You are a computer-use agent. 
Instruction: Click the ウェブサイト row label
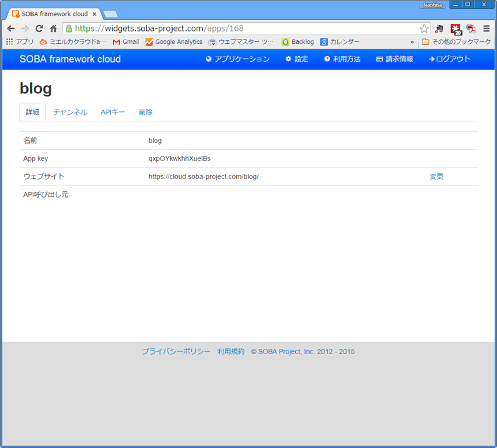click(x=44, y=177)
